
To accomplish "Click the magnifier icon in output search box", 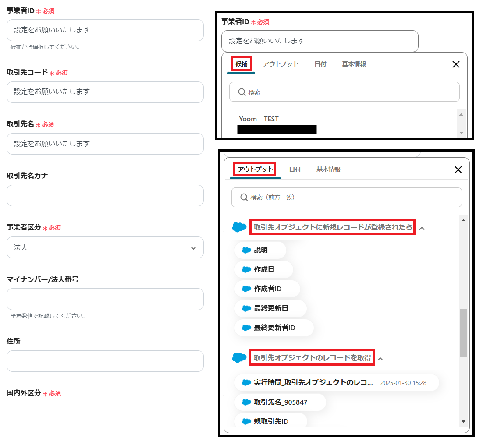I will pyautogui.click(x=244, y=197).
